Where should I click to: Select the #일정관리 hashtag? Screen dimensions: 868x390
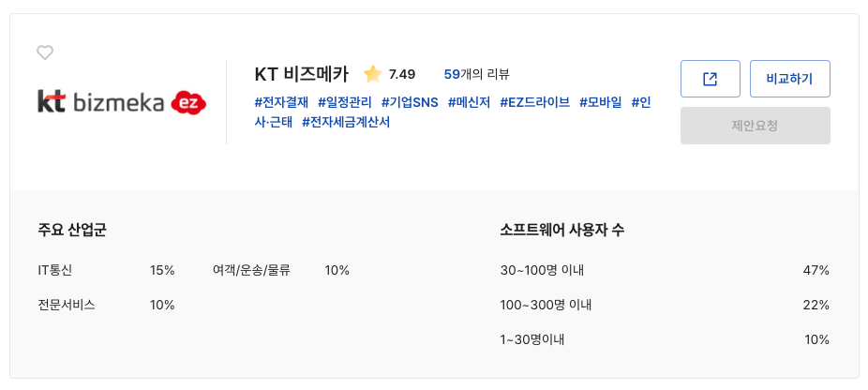(x=345, y=102)
